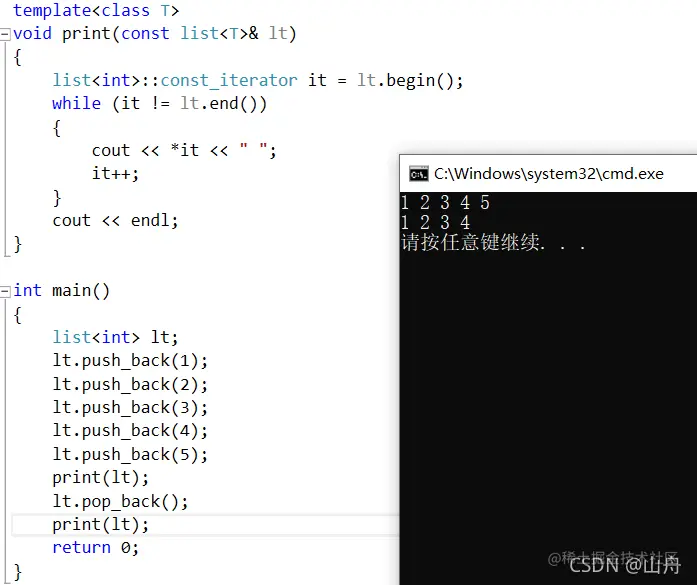Viewport: 697px width, 585px height.
Task: Collapse the main function fold marker
Action: point(5,292)
